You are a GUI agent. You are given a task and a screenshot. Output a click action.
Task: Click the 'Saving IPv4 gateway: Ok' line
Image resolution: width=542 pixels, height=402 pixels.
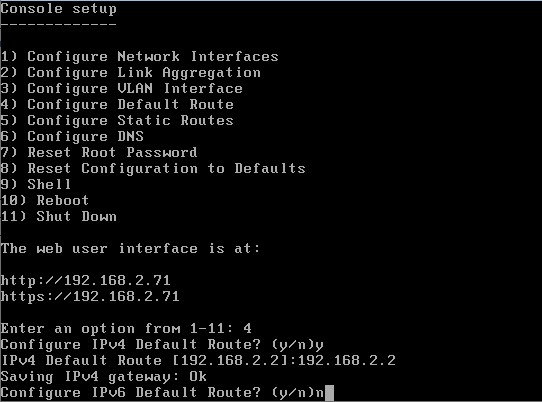pos(103,377)
